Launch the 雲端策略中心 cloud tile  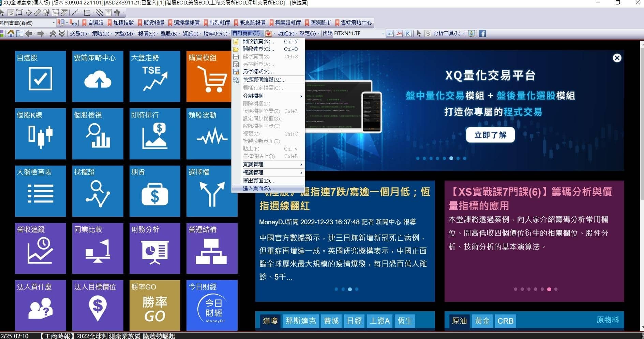click(x=98, y=76)
